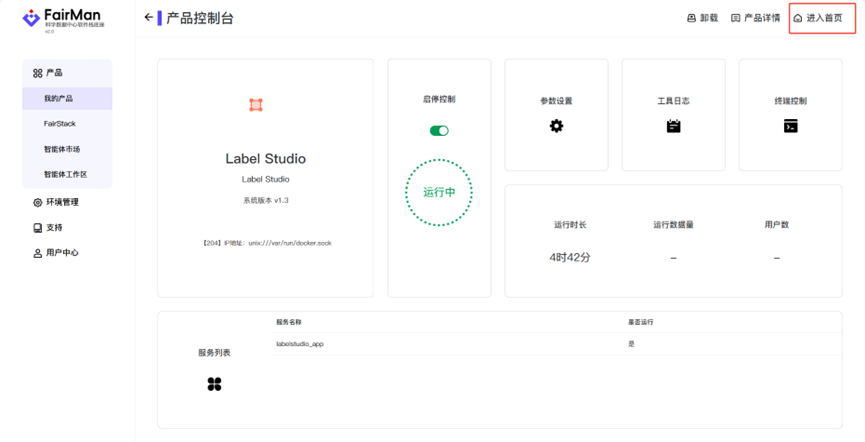Open the 工具日志 log icon
Viewport: 865px width, 442px height.
pyautogui.click(x=673, y=126)
